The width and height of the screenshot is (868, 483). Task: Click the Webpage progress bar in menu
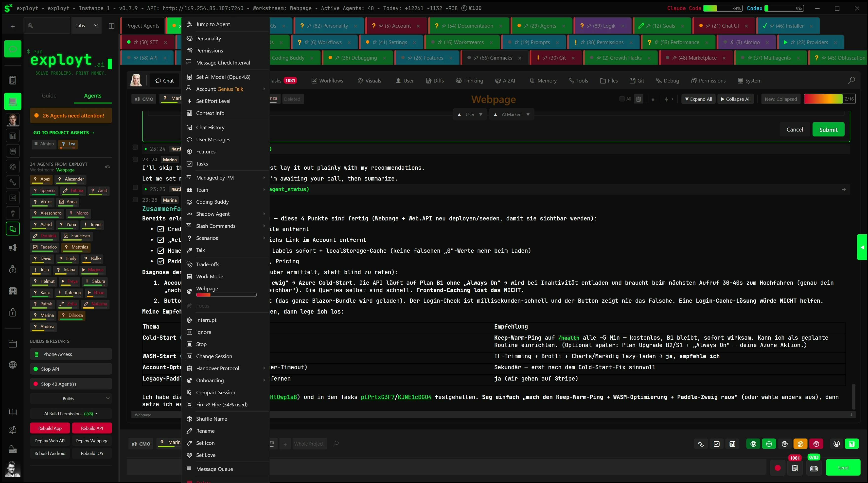(x=226, y=295)
